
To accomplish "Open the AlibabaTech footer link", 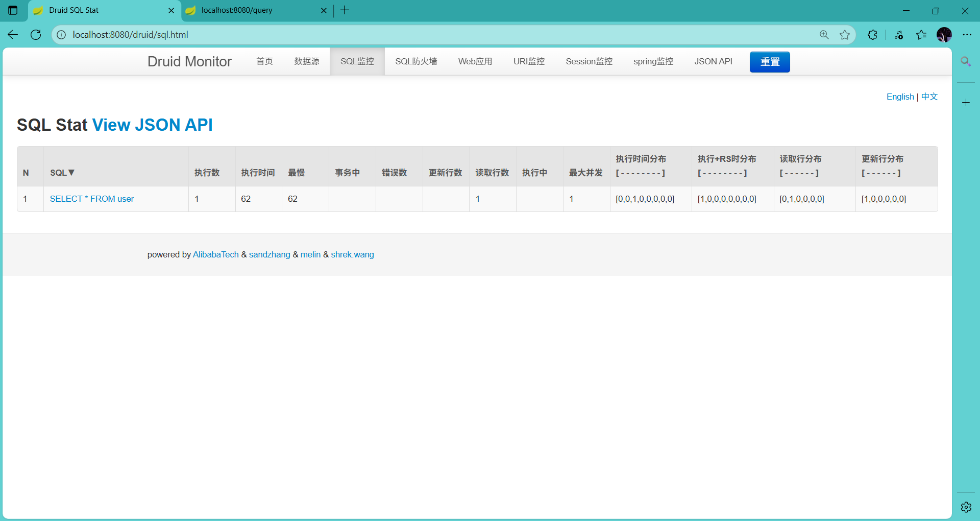I will pos(216,254).
